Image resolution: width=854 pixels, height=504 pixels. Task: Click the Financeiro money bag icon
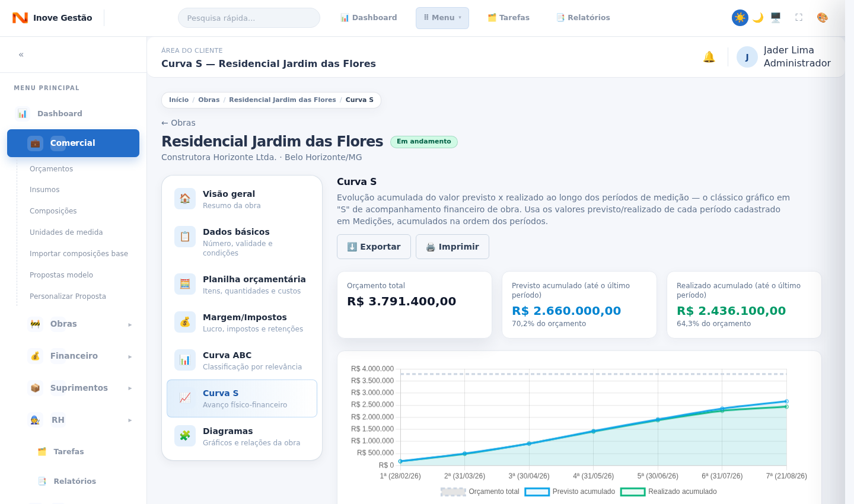tap(35, 356)
